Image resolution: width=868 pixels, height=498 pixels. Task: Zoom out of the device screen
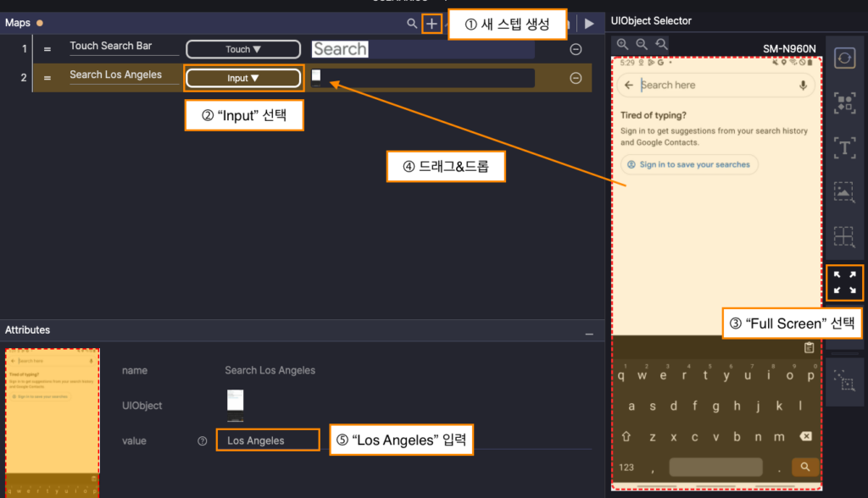[642, 44]
